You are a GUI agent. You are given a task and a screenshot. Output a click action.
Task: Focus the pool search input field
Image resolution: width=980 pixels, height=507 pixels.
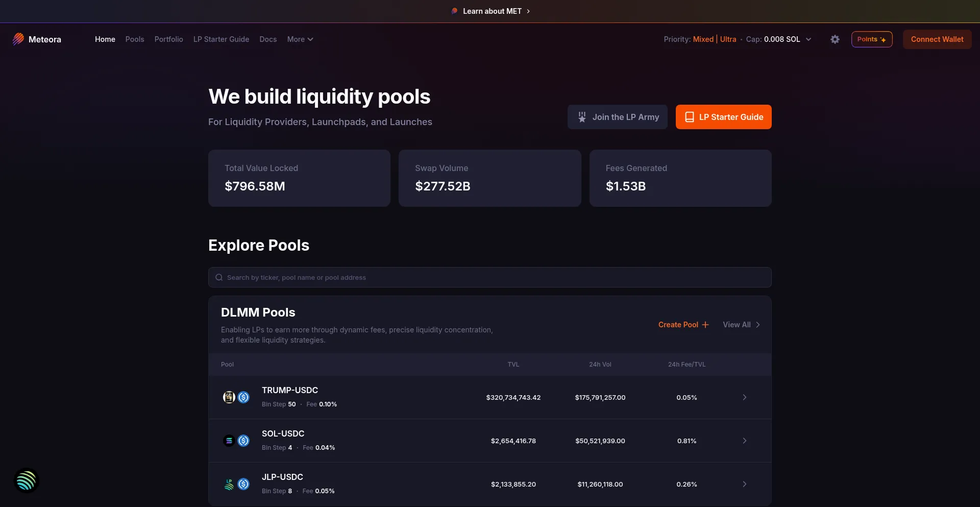tap(490, 277)
